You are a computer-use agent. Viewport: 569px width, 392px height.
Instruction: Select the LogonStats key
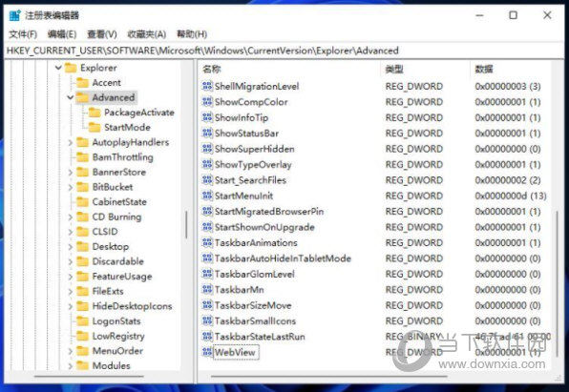[x=116, y=321]
